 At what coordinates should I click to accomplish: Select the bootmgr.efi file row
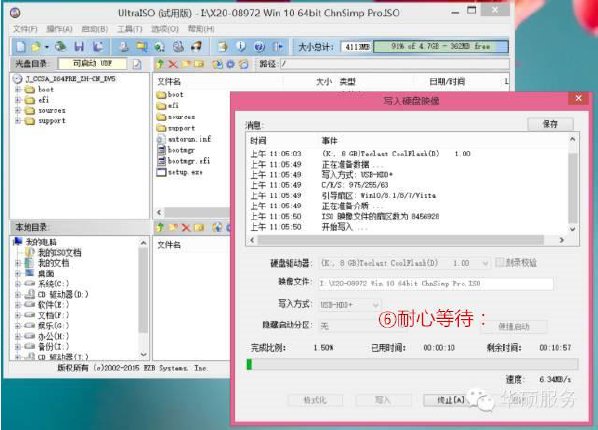coord(183,161)
